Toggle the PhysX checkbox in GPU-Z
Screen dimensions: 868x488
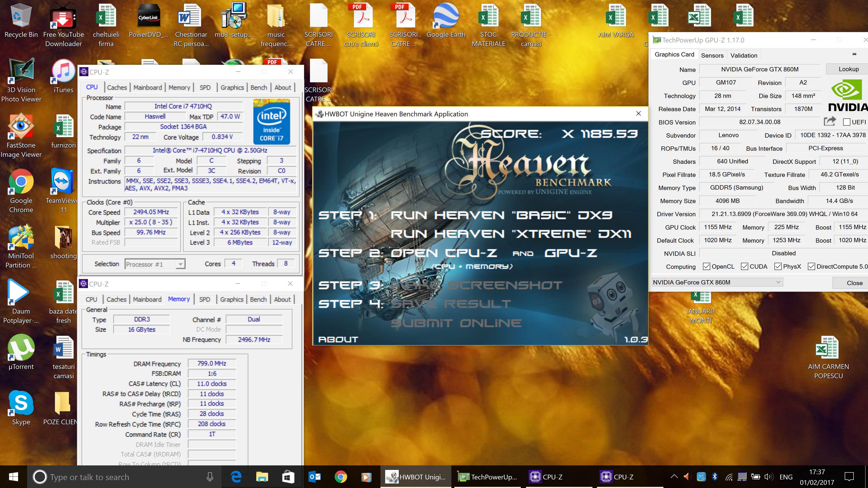[x=778, y=266]
